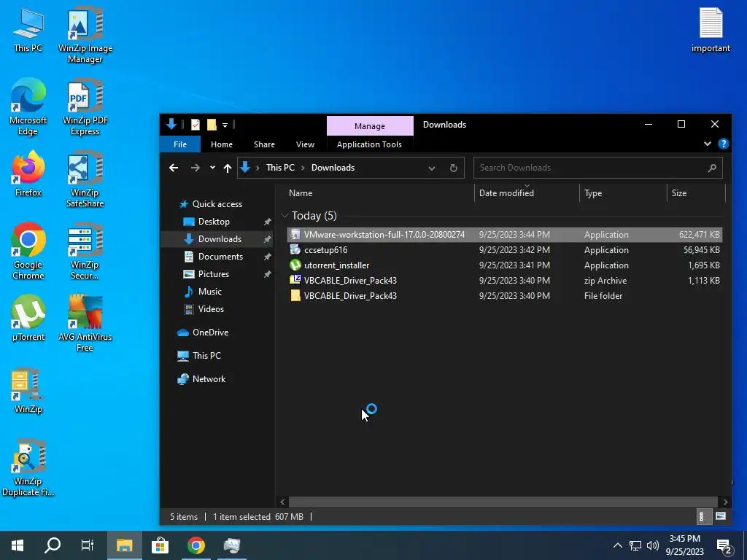Open WinZip PDF Express shortcut
The width and height of the screenshot is (747, 560).
pos(85,107)
